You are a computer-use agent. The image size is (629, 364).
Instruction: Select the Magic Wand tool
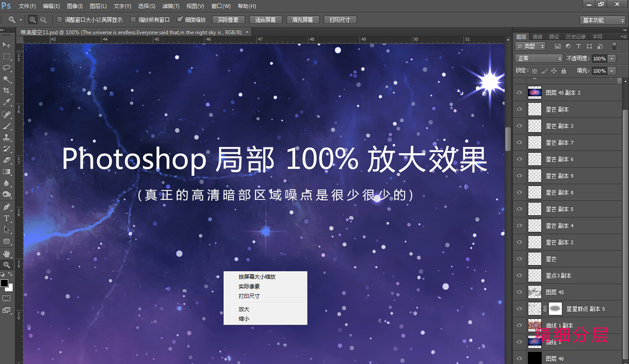tap(7, 79)
